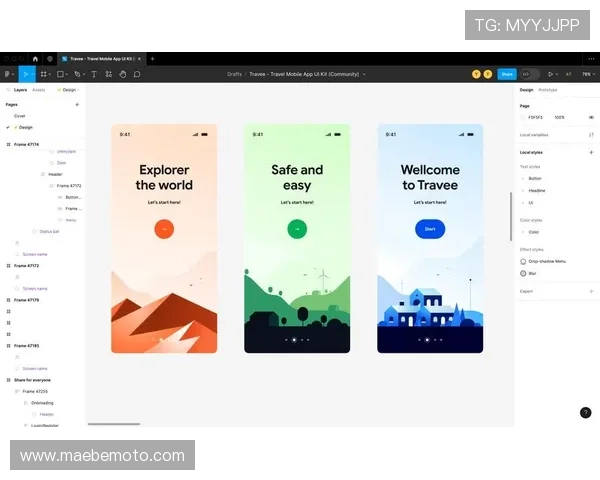Open the Figma main menu icon
This screenshot has height=480, width=600.
point(7,74)
